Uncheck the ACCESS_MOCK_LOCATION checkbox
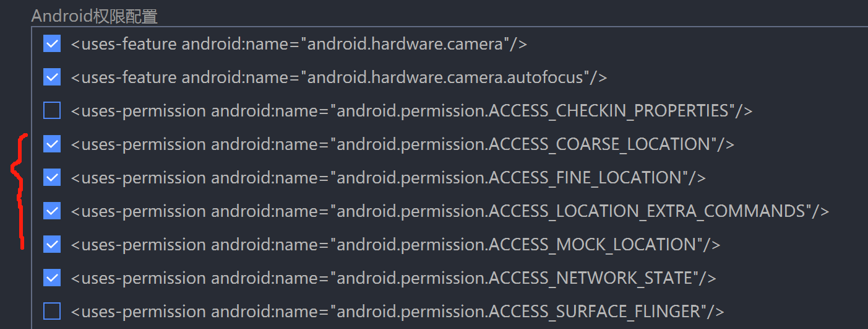868x329 pixels. 52,245
